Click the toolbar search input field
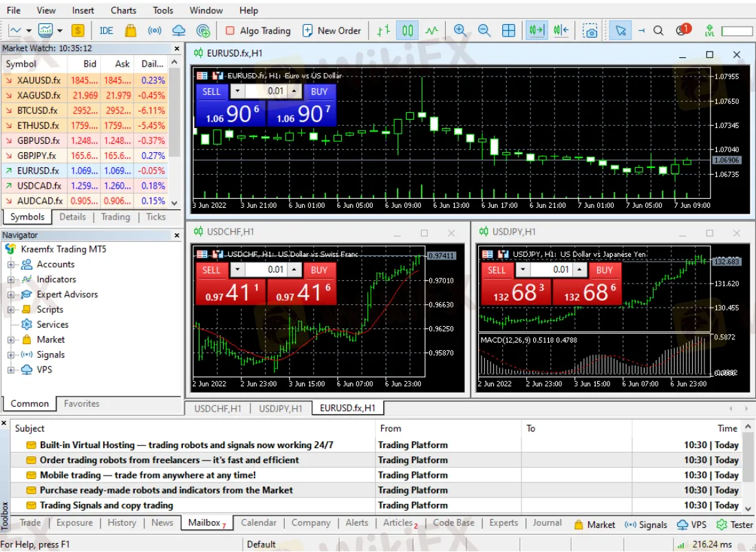The width and height of the screenshot is (756, 552). 737,31
